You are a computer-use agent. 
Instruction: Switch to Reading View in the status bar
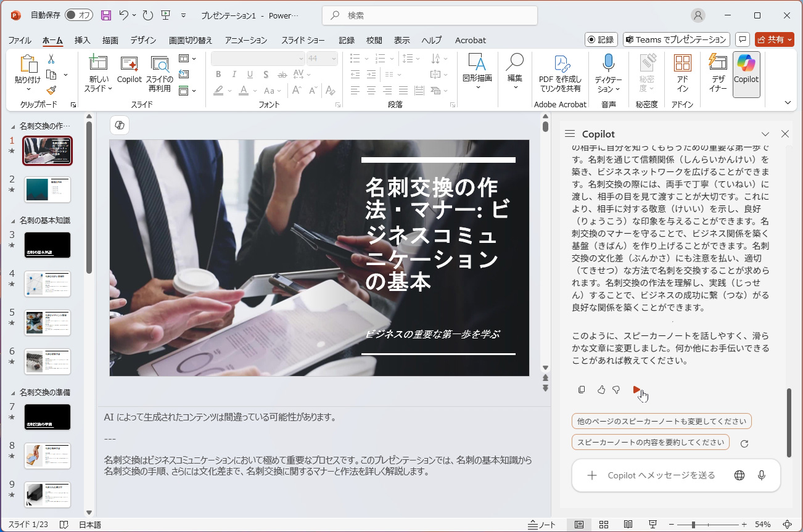628,525
